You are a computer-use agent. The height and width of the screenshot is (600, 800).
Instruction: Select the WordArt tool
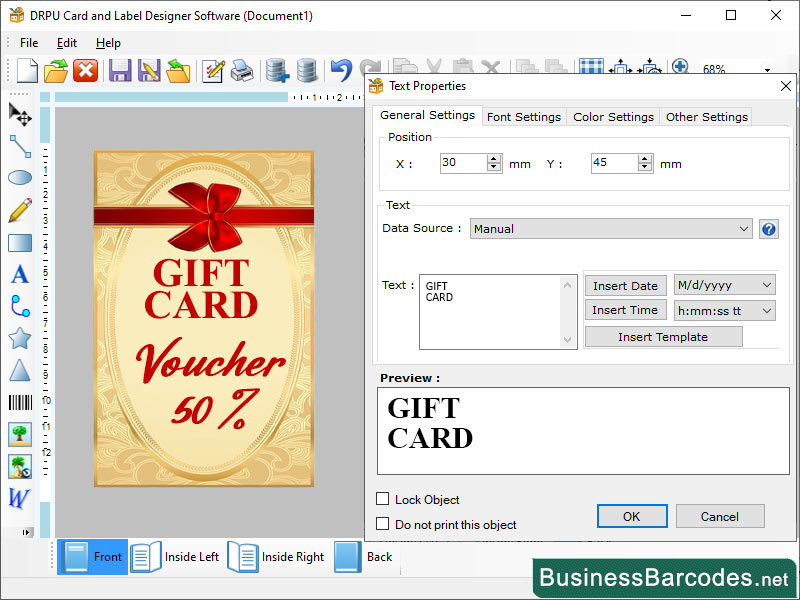coord(19,498)
